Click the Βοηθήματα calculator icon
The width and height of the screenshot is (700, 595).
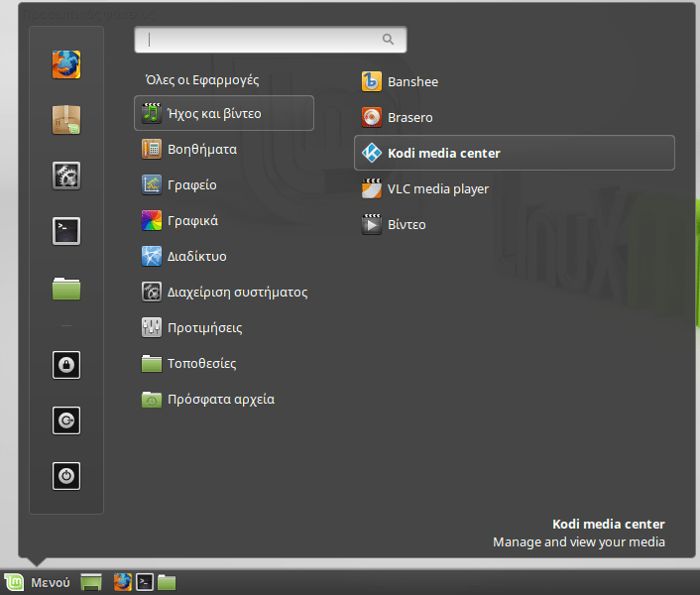[x=152, y=149]
